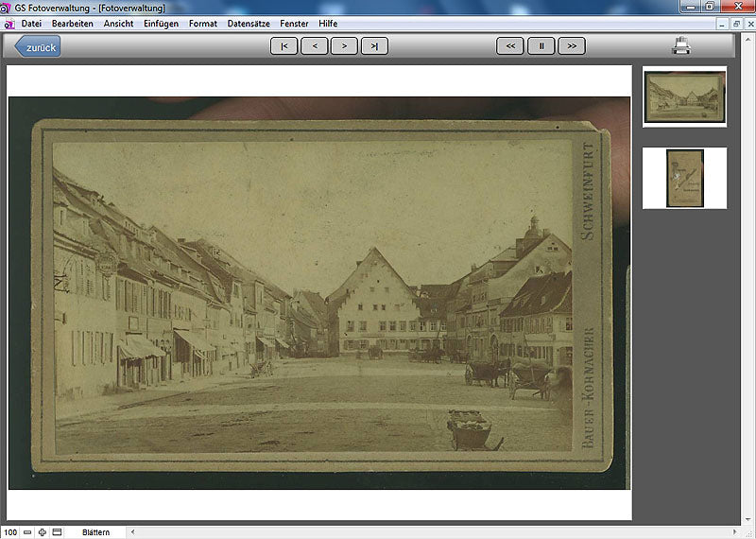Viewport: 756px width, 539px height.
Task: Select the second card back thumbnail
Action: [684, 178]
